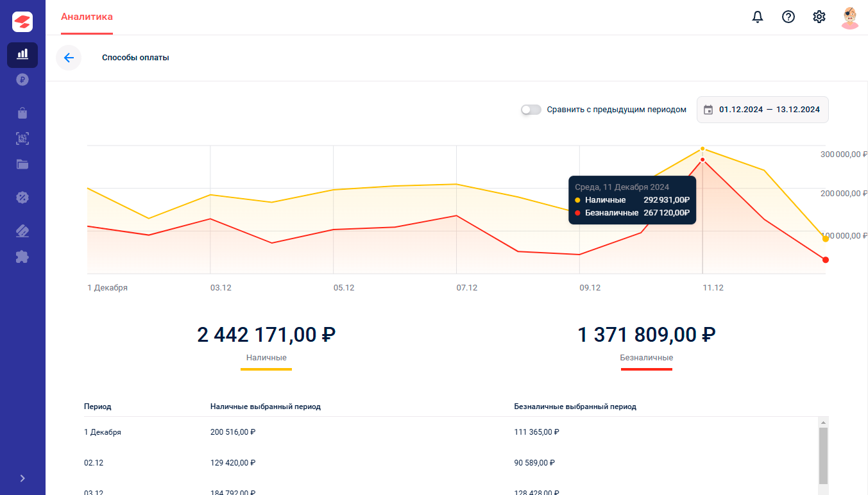The width and height of the screenshot is (868, 495).
Task: Open the bar chart analytics sidebar icon
Action: click(x=22, y=55)
